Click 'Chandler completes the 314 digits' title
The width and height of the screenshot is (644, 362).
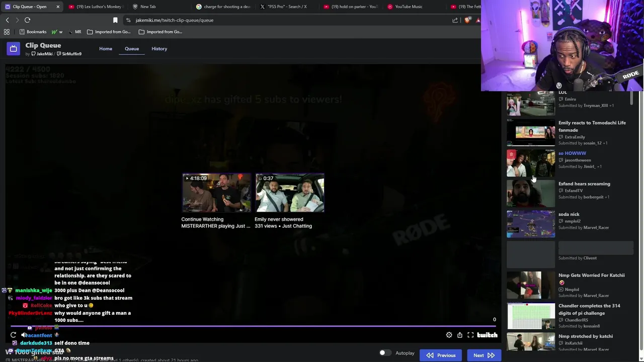[x=589, y=309]
